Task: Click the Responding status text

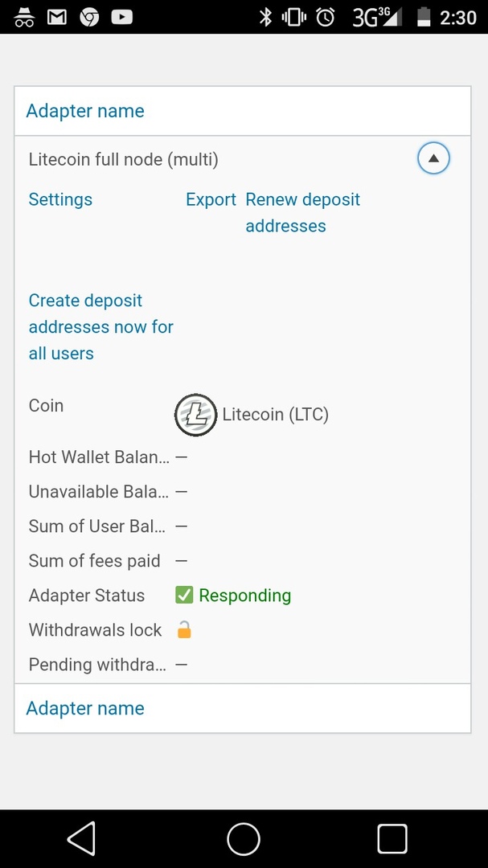Action: point(245,596)
